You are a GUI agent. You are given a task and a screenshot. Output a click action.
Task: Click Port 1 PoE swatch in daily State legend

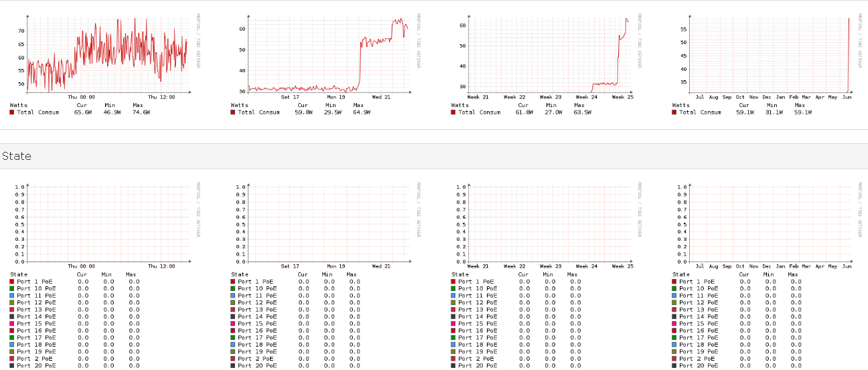click(12, 282)
